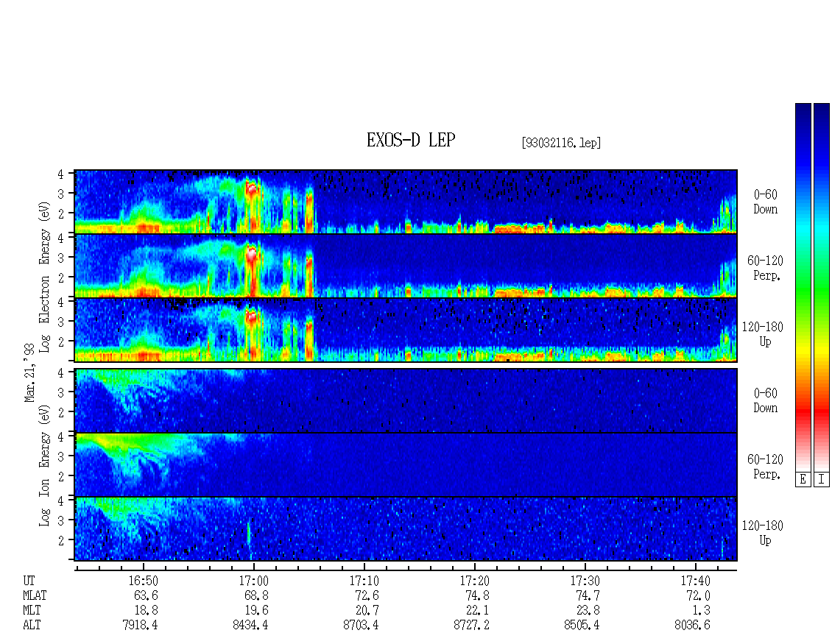
Task: Click the MLAT value 74.7
Action: click(588, 595)
